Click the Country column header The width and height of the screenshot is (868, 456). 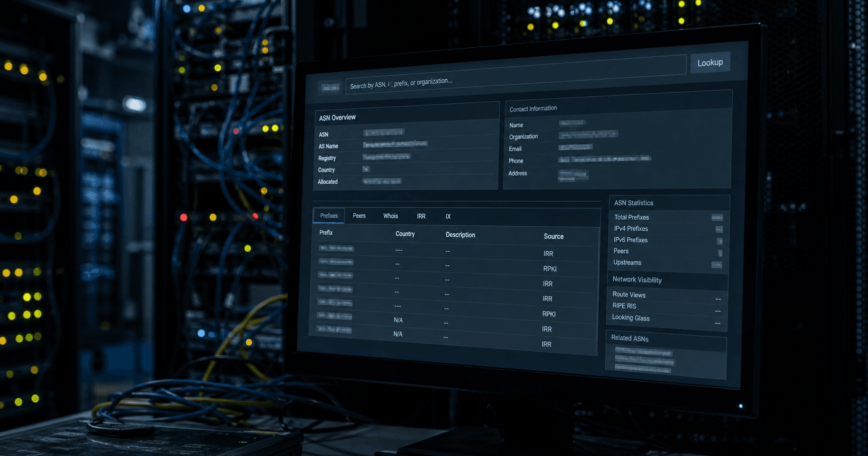(405, 234)
